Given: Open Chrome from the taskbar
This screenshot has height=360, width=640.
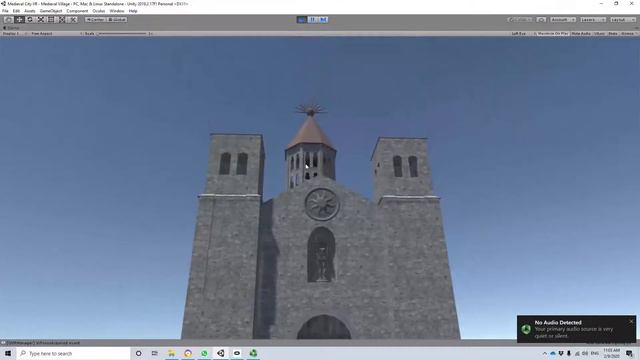Looking at the screenshot, I should coord(188,353).
